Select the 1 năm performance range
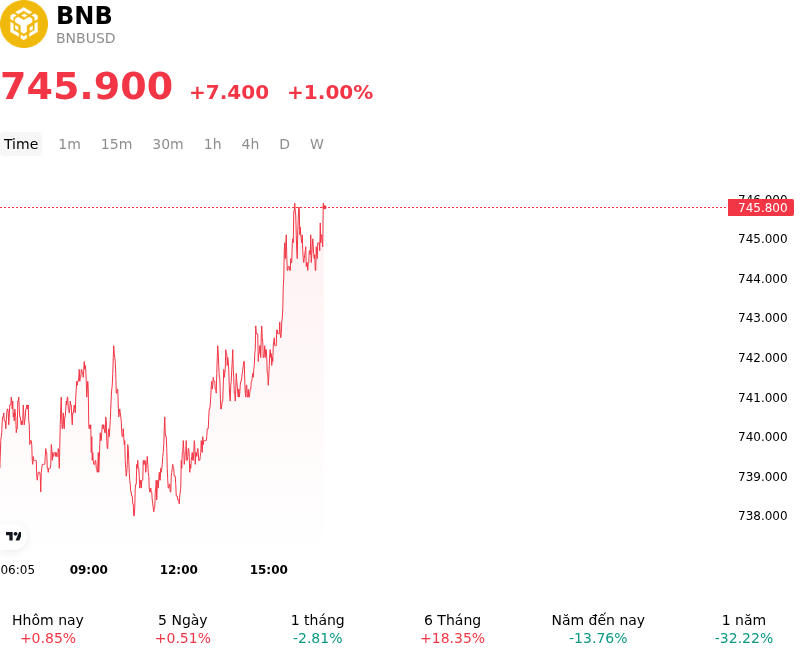This screenshot has width=800, height=658. click(744, 629)
